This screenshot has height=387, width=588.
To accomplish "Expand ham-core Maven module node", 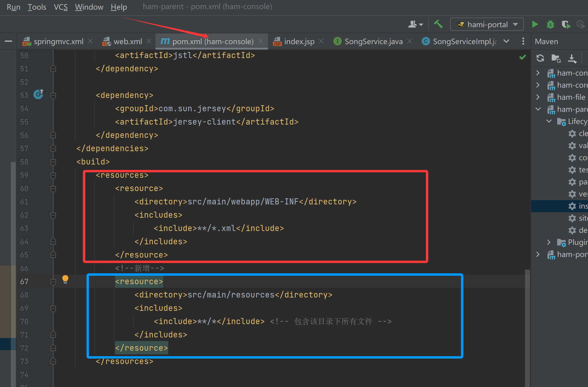I will click(538, 85).
